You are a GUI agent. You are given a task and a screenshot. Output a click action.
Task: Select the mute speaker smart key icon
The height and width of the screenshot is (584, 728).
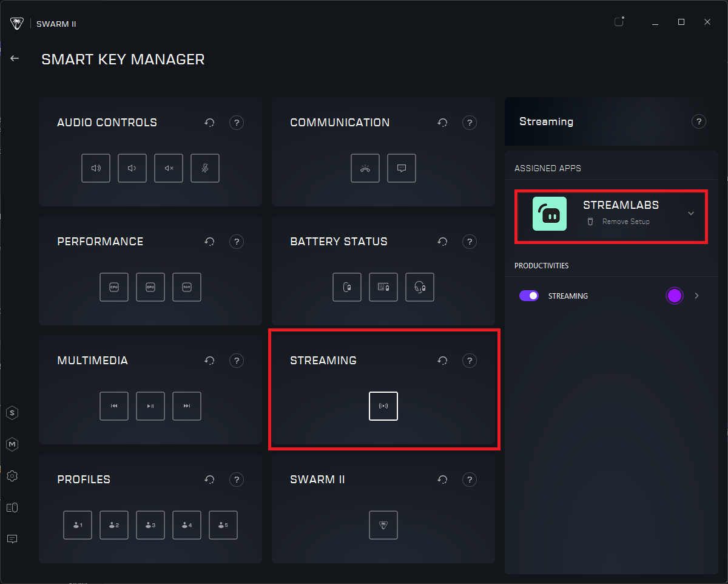[169, 168]
